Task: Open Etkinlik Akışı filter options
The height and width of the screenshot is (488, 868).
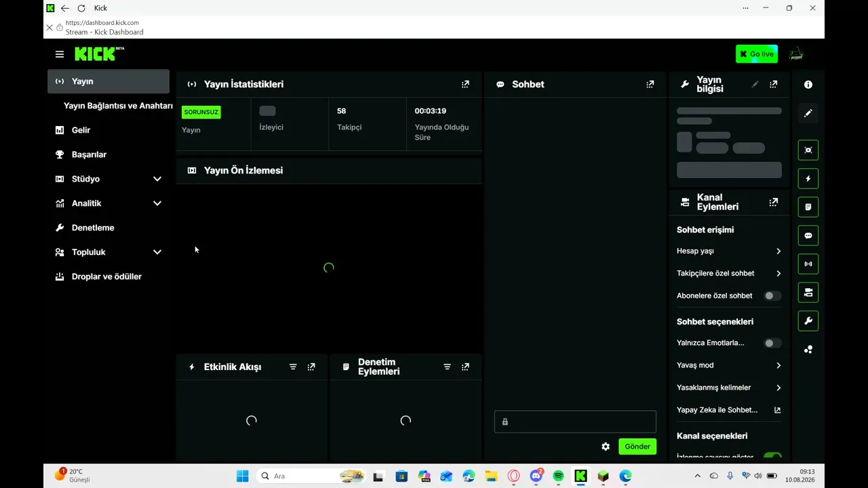Action: (293, 367)
